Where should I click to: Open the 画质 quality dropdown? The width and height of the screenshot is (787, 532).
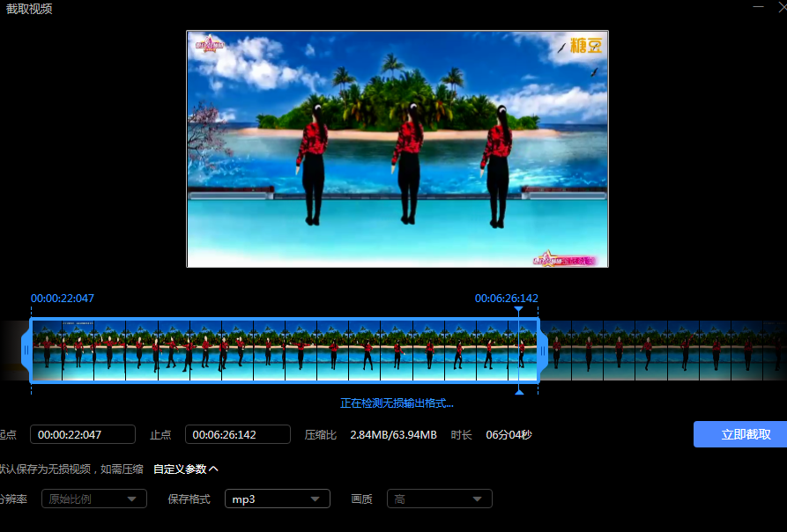point(439,499)
